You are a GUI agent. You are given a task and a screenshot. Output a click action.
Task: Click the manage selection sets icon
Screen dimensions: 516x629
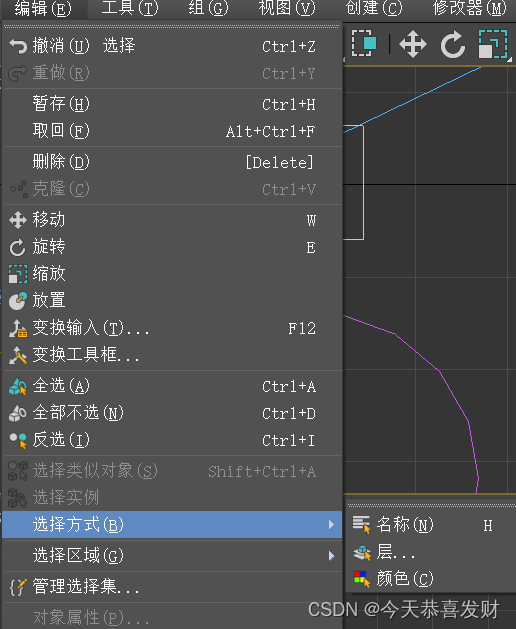[18, 587]
